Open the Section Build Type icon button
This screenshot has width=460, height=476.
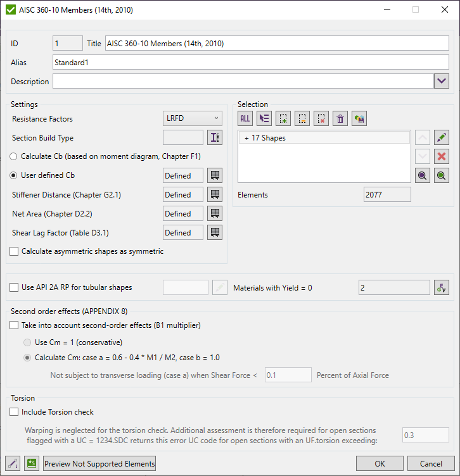(x=215, y=137)
